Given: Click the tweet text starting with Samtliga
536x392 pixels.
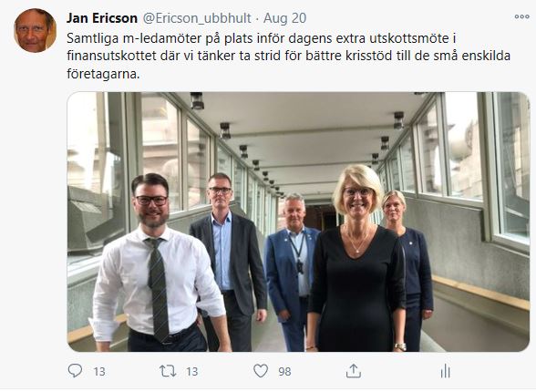Looking at the screenshot, I should (x=288, y=56).
